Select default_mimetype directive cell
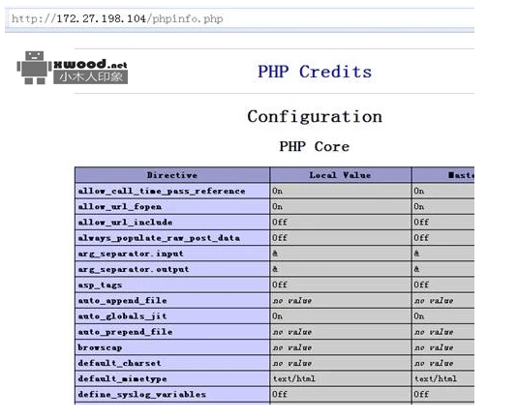The width and height of the screenshot is (517, 420). 172,378
